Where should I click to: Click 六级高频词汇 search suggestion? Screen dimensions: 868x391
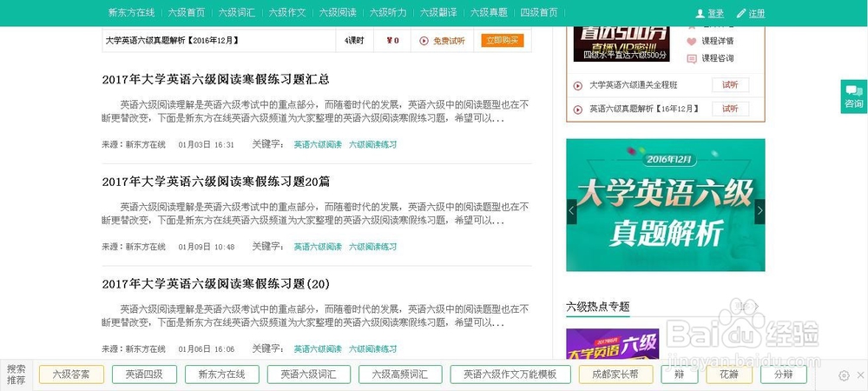[400, 374]
